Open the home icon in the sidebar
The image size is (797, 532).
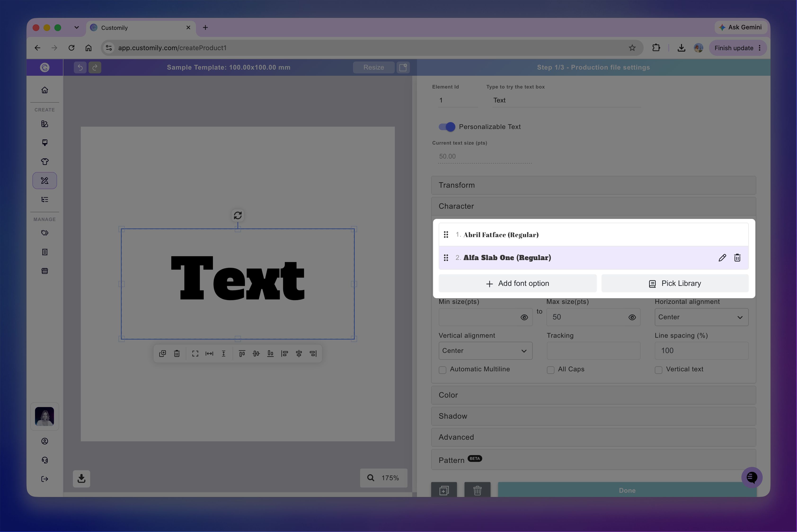pyautogui.click(x=44, y=90)
